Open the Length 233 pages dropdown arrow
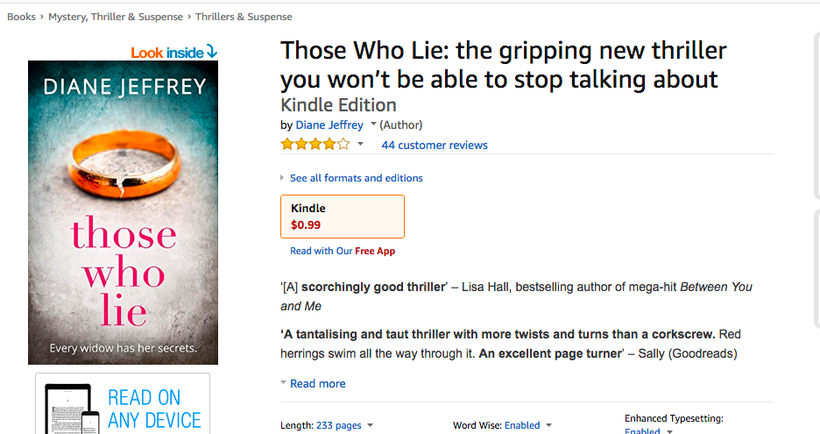 click(370, 425)
